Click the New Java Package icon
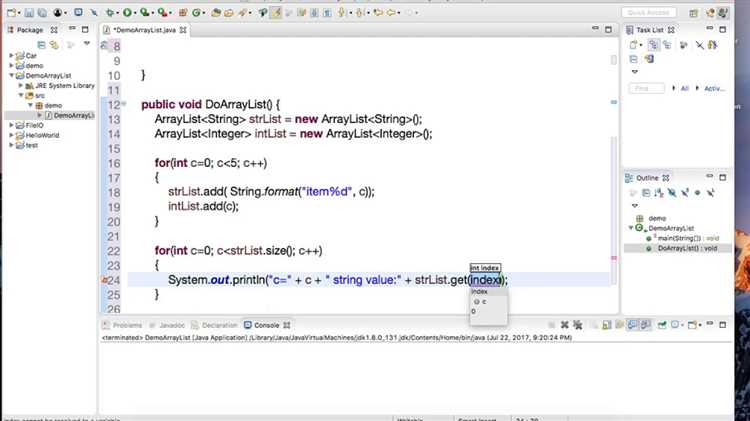 tap(183, 13)
